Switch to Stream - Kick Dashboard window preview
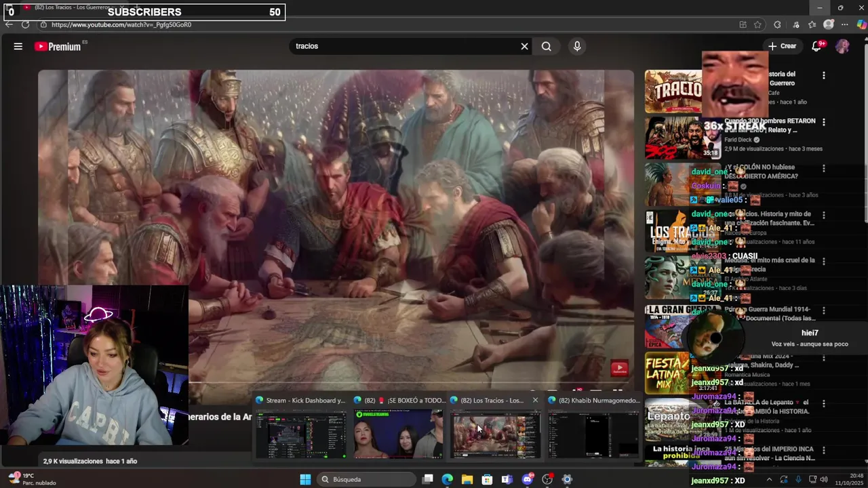 300,427
